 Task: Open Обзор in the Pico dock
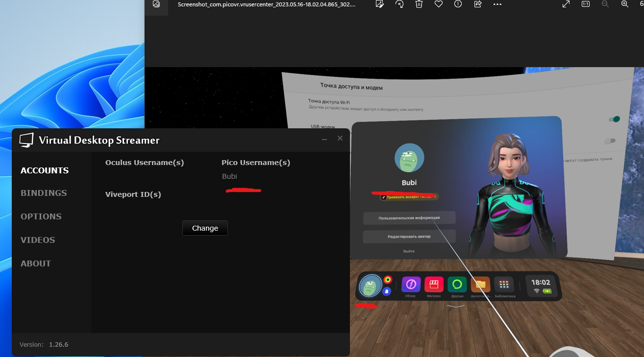click(x=411, y=285)
